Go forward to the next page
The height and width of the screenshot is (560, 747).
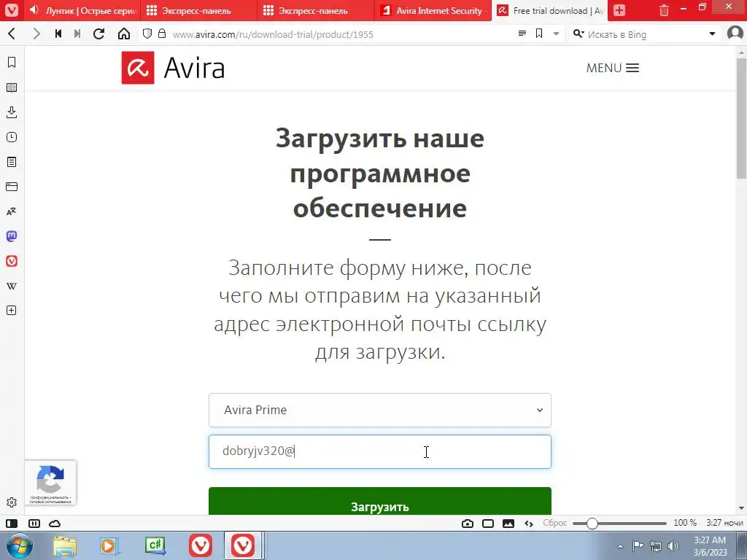coord(36,34)
